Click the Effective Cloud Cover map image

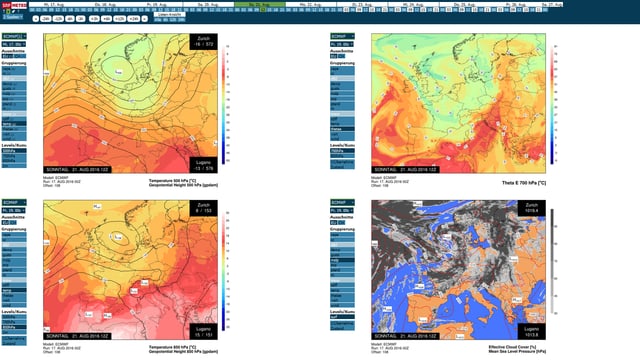pos(458,270)
